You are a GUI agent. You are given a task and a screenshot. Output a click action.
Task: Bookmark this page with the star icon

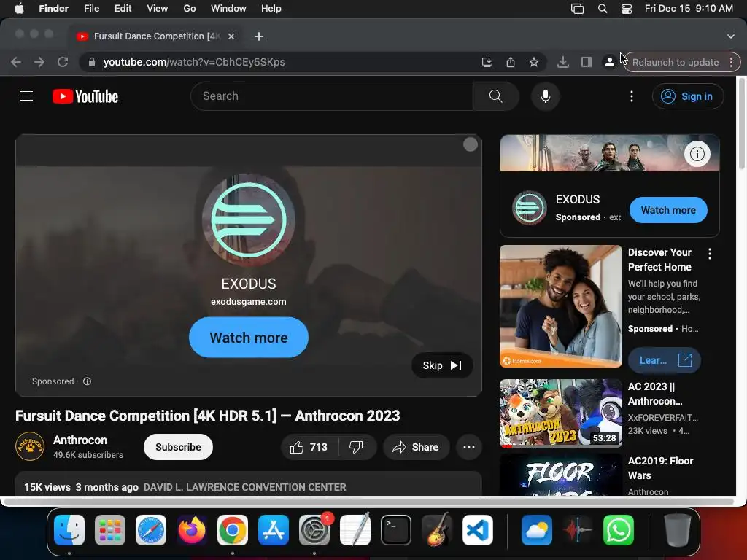click(x=534, y=63)
